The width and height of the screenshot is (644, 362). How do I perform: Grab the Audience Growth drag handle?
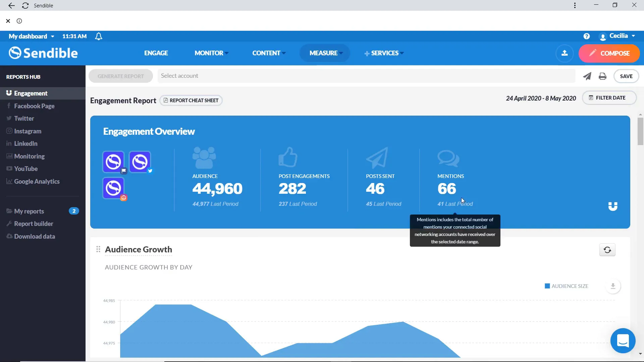(98, 249)
